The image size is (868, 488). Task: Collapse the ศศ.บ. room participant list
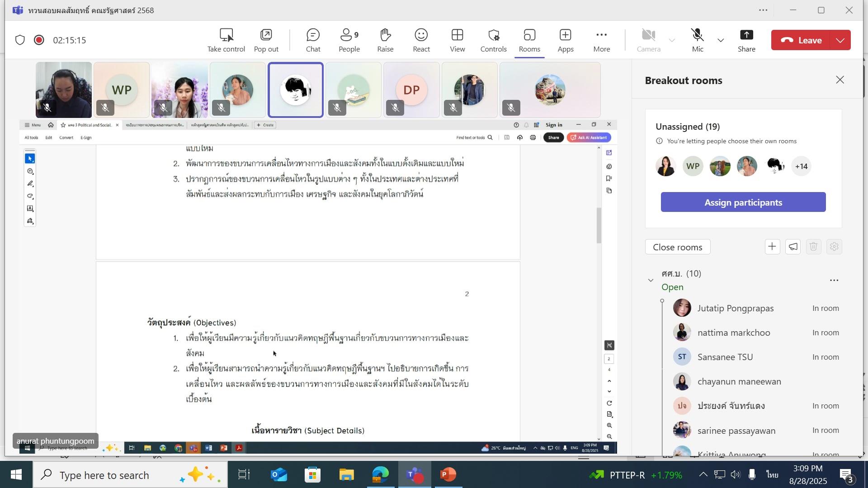651,280
